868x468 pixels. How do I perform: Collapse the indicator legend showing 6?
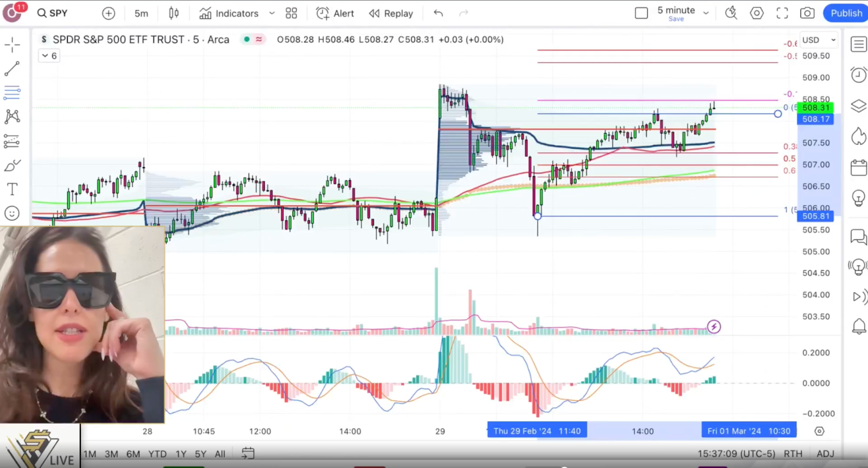click(x=49, y=55)
